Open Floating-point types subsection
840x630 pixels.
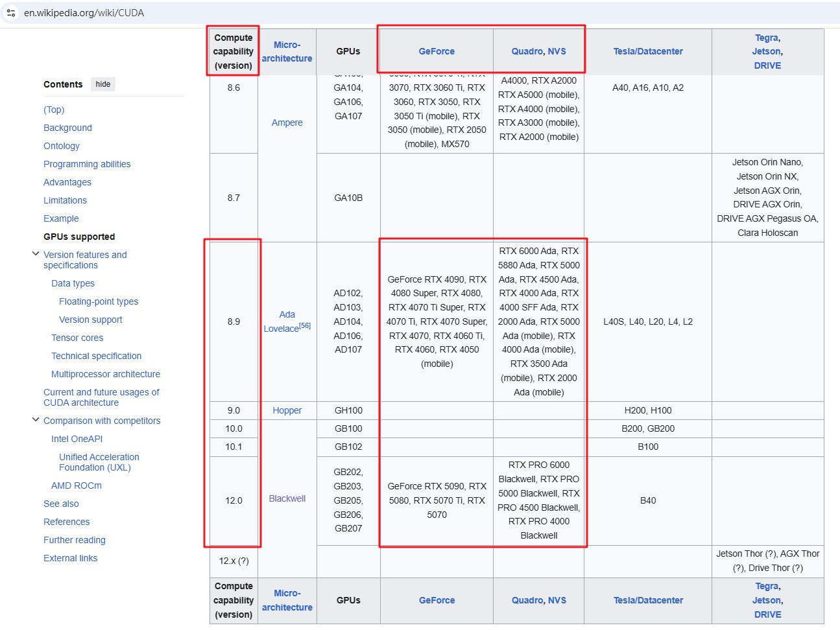(99, 301)
